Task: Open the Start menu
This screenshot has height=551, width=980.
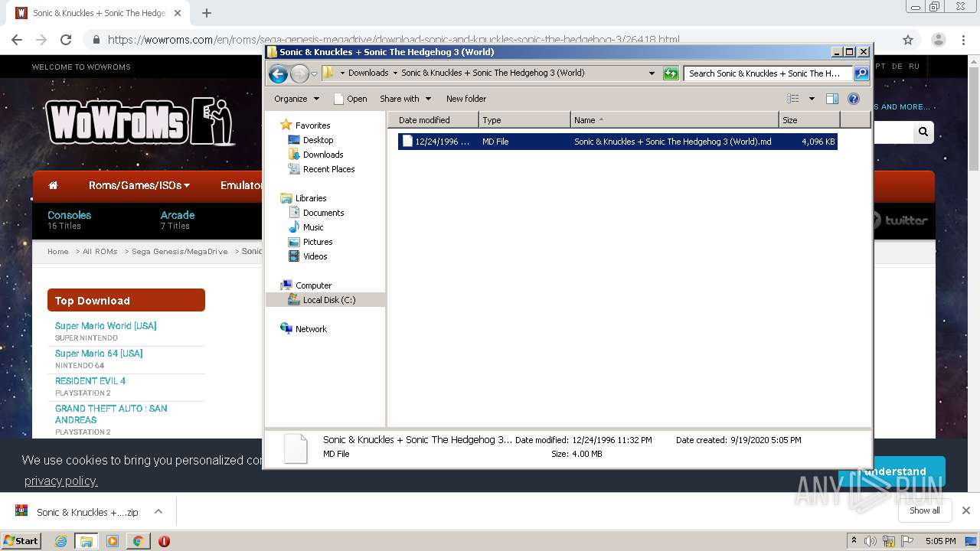Action: pyautogui.click(x=21, y=540)
